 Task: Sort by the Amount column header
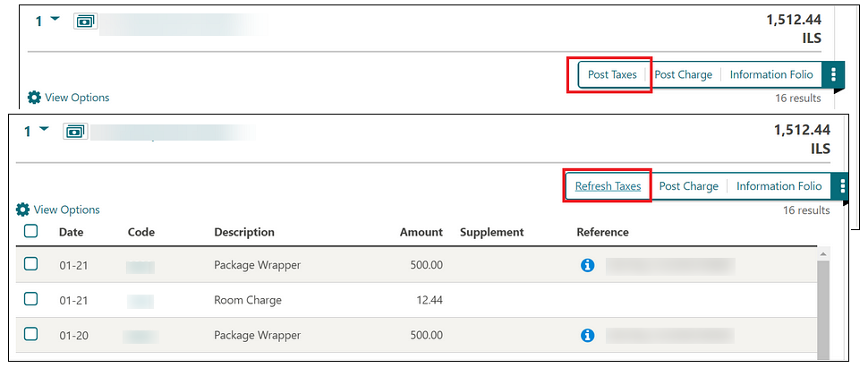pyautogui.click(x=421, y=232)
